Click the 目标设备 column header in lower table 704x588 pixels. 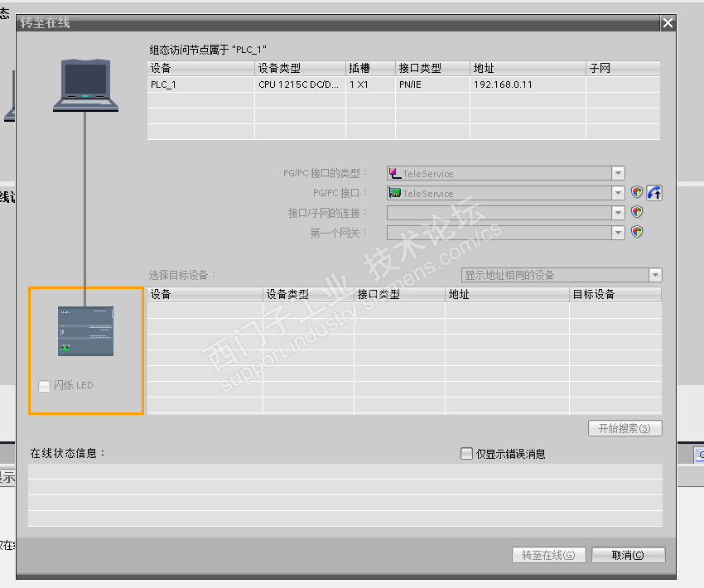[615, 295]
